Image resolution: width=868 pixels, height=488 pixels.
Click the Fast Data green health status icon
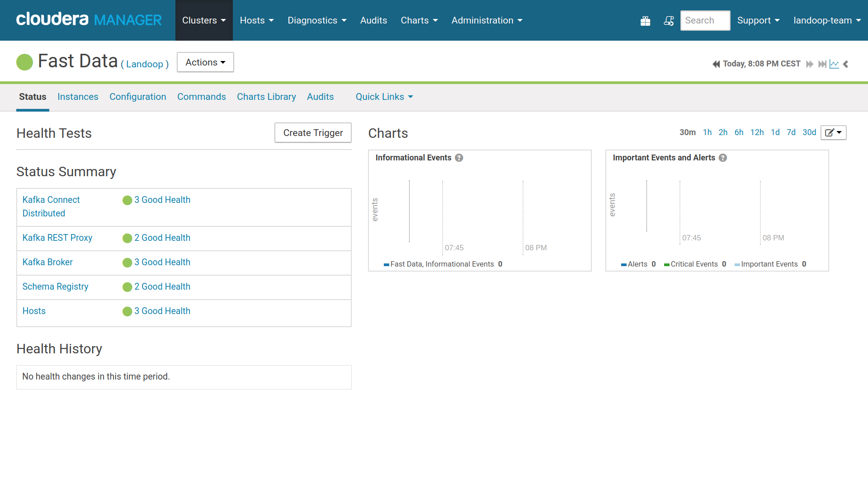[x=24, y=62]
